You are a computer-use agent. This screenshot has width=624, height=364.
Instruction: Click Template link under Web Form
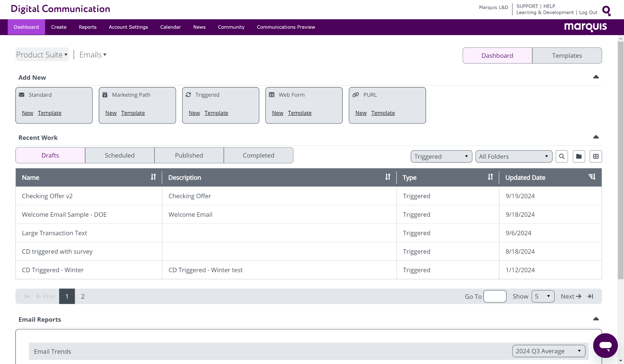pos(299,113)
